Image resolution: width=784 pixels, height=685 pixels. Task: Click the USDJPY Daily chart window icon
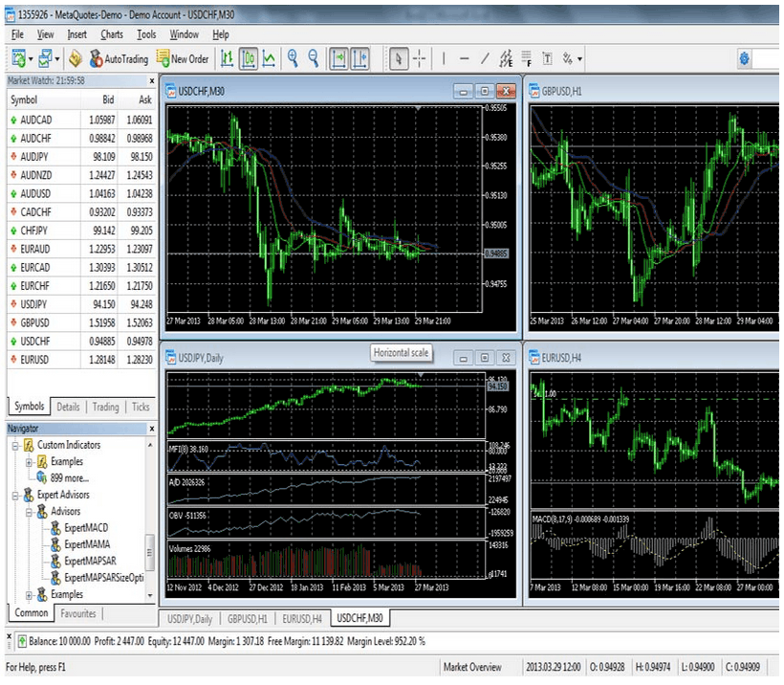(x=171, y=358)
